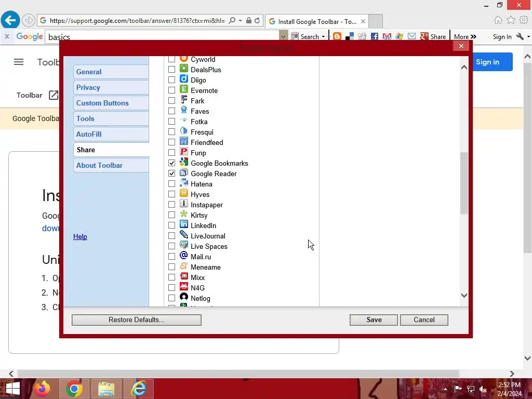The image size is (532, 399).
Task: Click the blue Sign in button on page
Action: (491, 62)
